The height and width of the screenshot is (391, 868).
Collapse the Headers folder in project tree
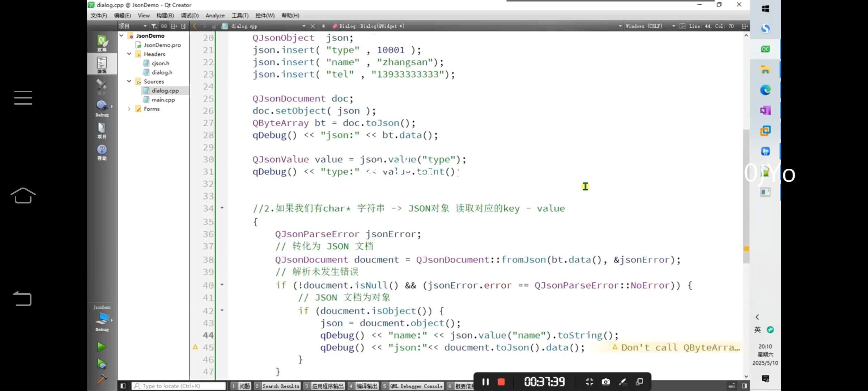pyautogui.click(x=129, y=54)
